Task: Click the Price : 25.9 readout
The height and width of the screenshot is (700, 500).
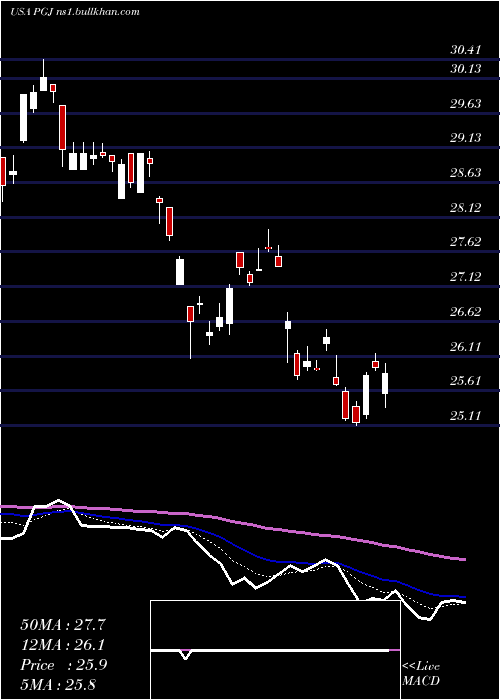Action: (63, 665)
